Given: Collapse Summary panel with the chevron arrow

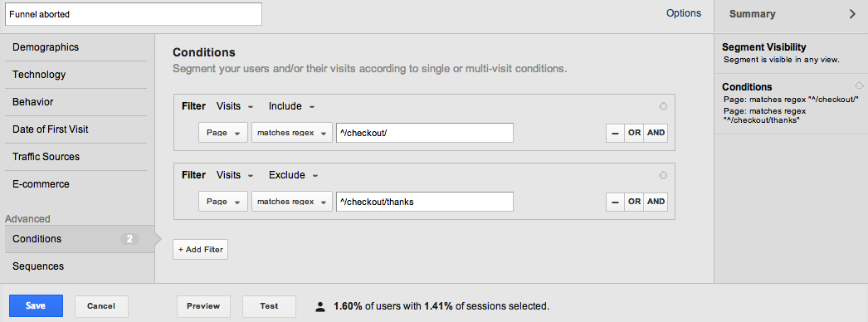Looking at the screenshot, I should point(852,14).
